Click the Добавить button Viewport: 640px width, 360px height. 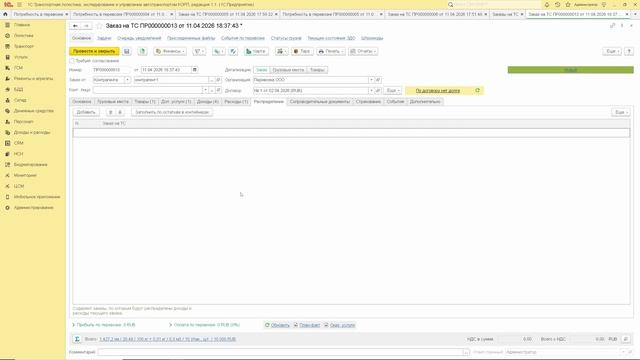tap(86, 112)
